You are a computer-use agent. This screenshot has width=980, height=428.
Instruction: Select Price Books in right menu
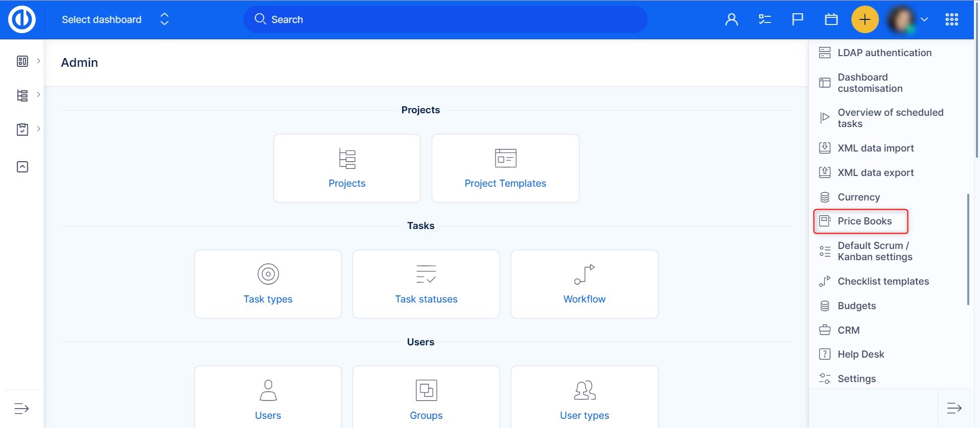coord(864,221)
